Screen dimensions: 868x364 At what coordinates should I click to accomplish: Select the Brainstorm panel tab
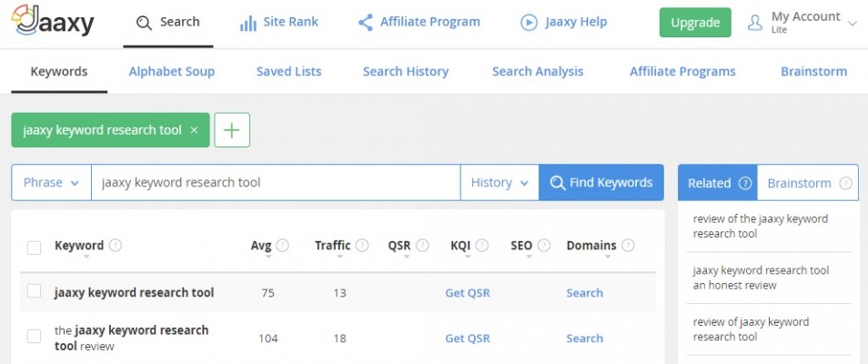(808, 183)
